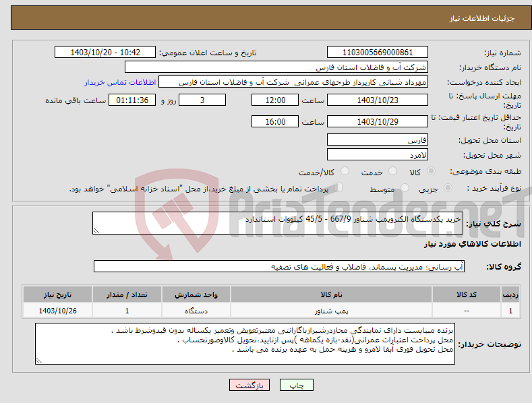
Task: Click the remaining time field 01:11:36
Action: (x=132, y=100)
